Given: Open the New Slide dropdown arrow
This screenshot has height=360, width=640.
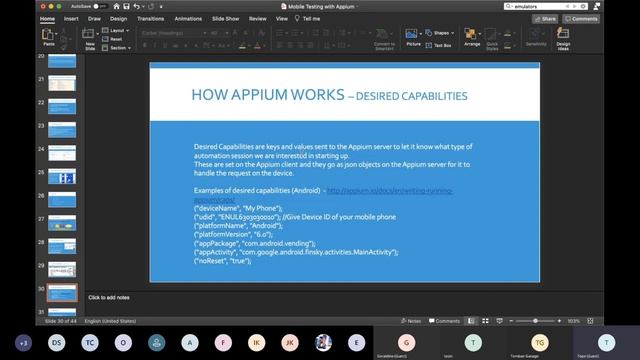Looking at the screenshot, I should (x=97, y=34).
